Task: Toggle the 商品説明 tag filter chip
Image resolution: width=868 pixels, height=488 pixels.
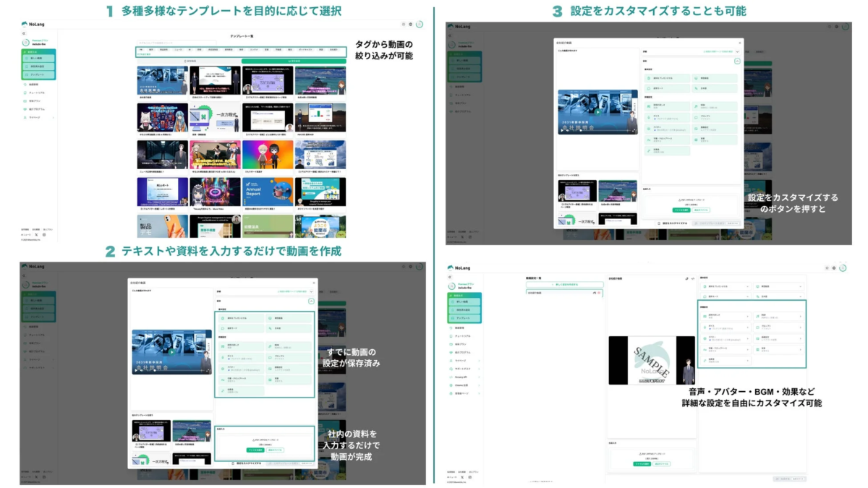Action: click(x=163, y=49)
